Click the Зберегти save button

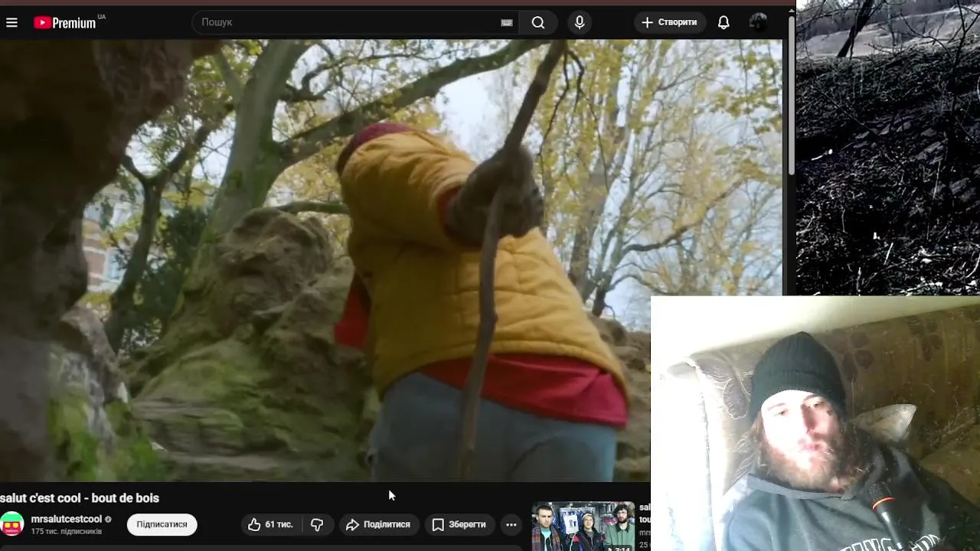point(459,524)
